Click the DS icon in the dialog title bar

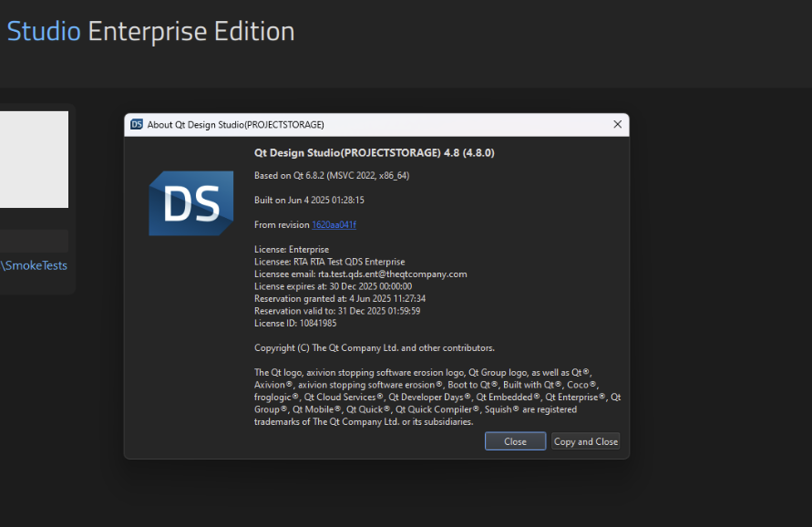137,125
